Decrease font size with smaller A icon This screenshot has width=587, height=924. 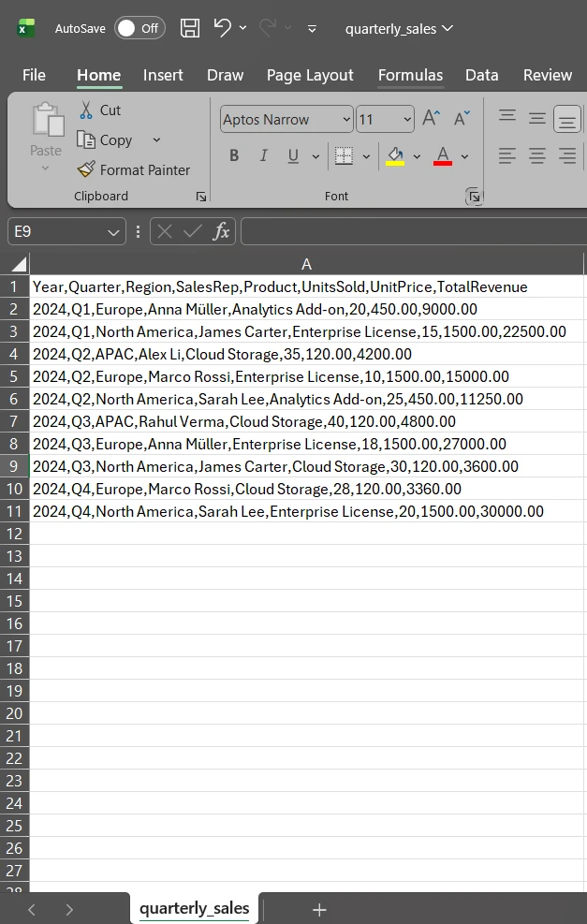[x=462, y=119]
